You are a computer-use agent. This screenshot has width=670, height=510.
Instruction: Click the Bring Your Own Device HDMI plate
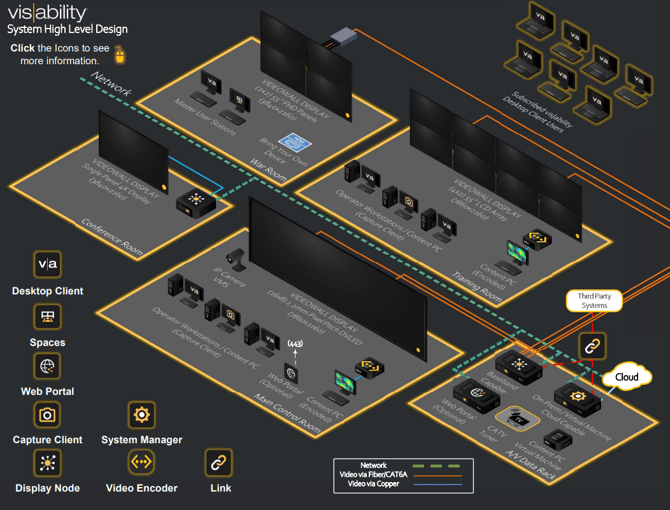coord(294,142)
